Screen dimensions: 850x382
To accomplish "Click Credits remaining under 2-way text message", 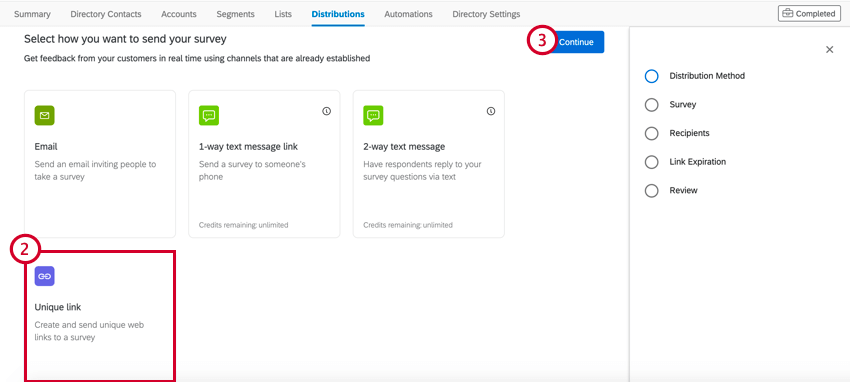I will pyautogui.click(x=408, y=225).
